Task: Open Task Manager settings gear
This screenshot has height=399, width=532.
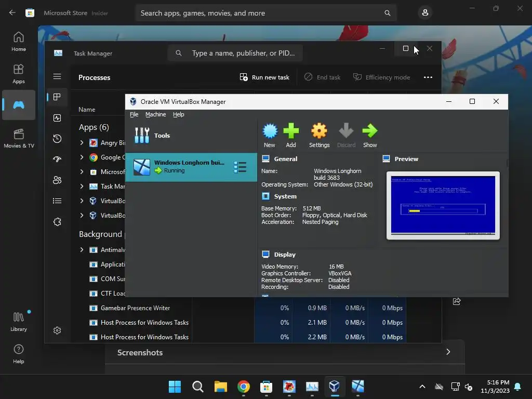Action: pyautogui.click(x=57, y=330)
